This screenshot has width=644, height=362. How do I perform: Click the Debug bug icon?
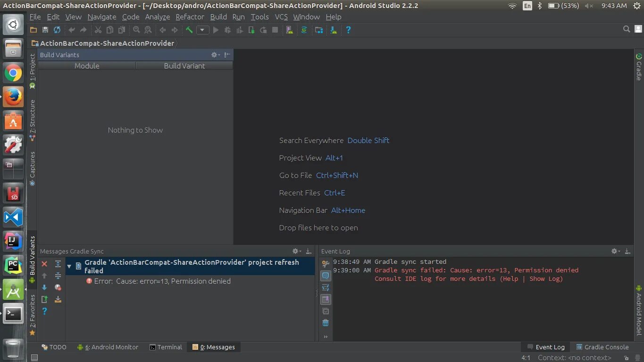point(228,30)
